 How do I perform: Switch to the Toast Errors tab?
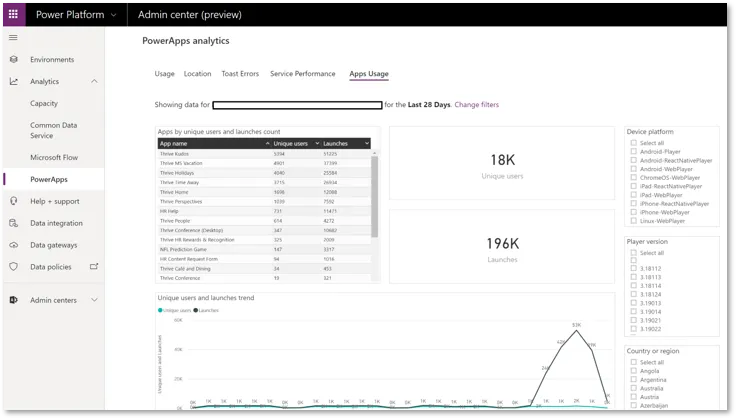tap(240, 74)
